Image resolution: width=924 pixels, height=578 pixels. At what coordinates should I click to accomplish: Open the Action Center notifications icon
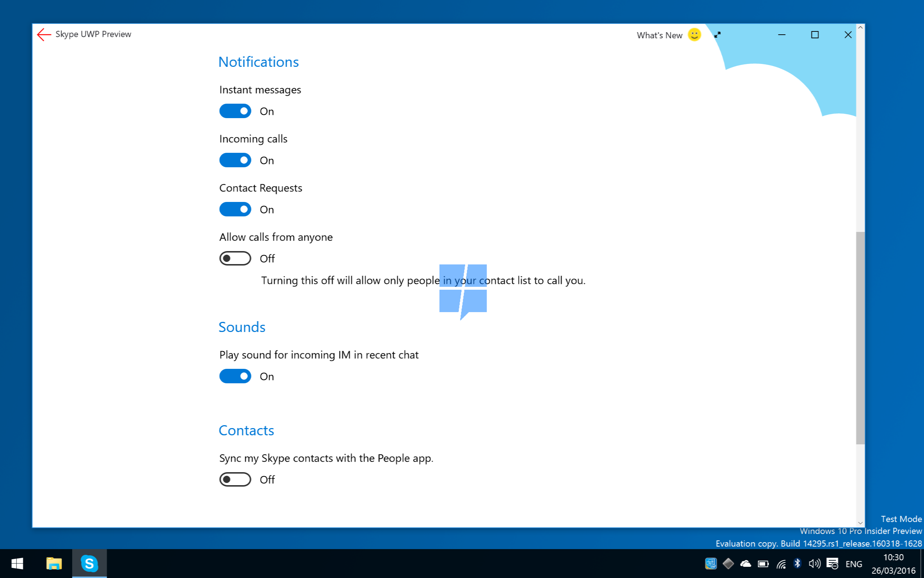[x=832, y=564]
